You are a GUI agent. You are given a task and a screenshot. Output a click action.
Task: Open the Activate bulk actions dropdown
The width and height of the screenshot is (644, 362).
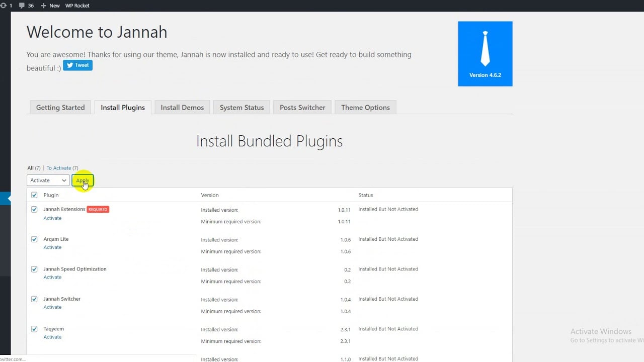(48, 180)
